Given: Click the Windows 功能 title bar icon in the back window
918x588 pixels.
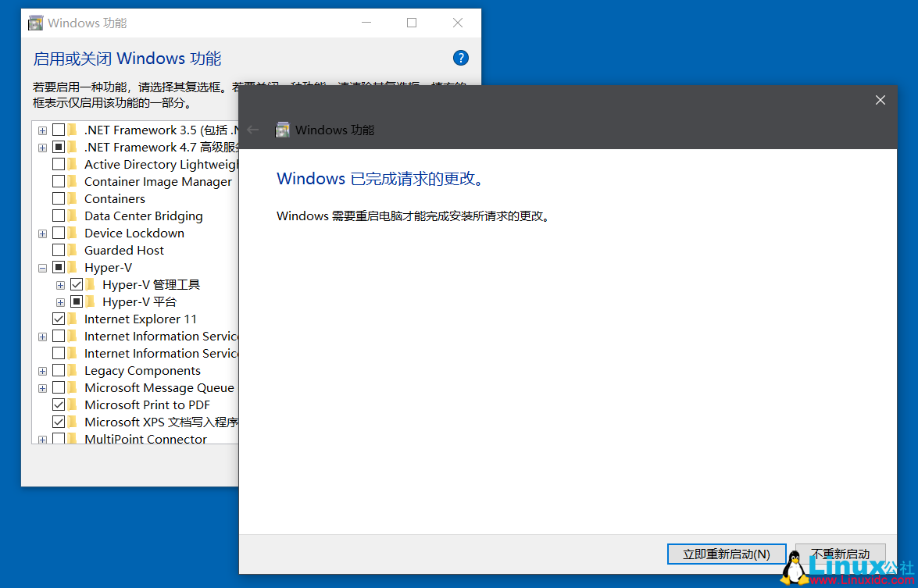Looking at the screenshot, I should coord(36,23).
